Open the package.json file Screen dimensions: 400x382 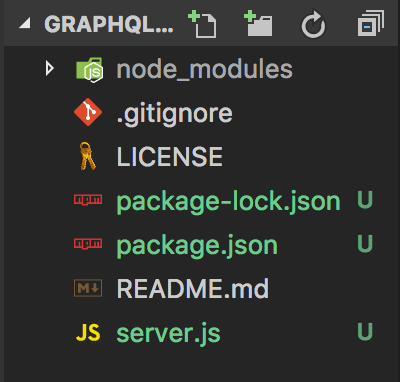click(197, 247)
